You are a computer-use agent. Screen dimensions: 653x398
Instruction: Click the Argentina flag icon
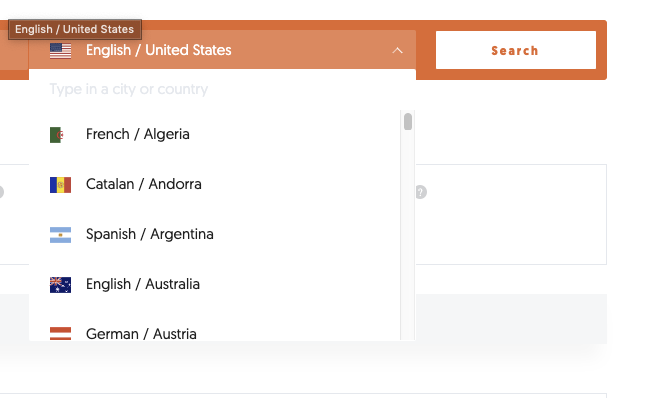click(60, 235)
